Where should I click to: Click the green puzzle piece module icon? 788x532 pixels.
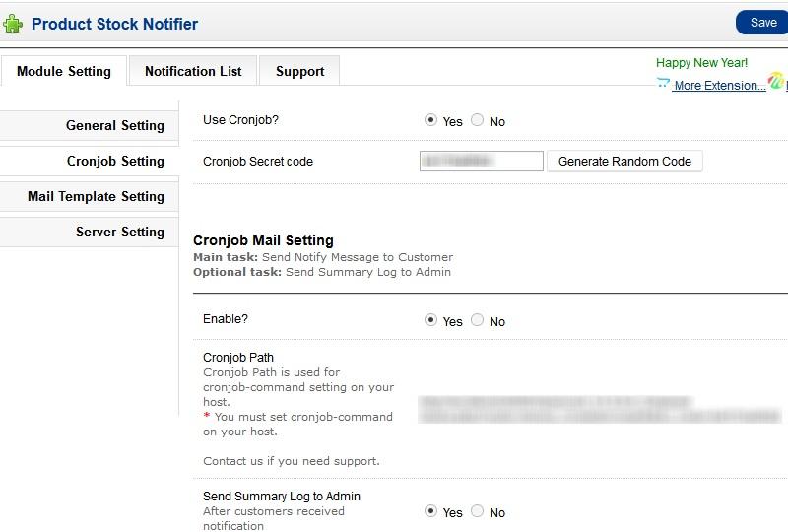pyautogui.click(x=13, y=24)
